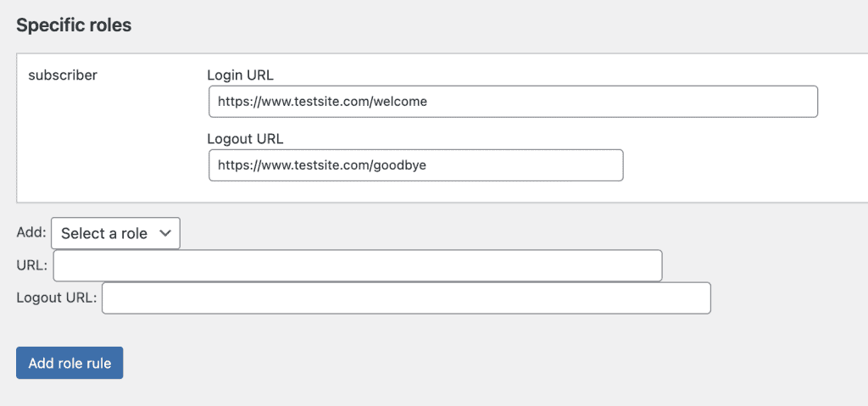Click the Login URL label above welcome field
The image size is (868, 406).
point(240,75)
